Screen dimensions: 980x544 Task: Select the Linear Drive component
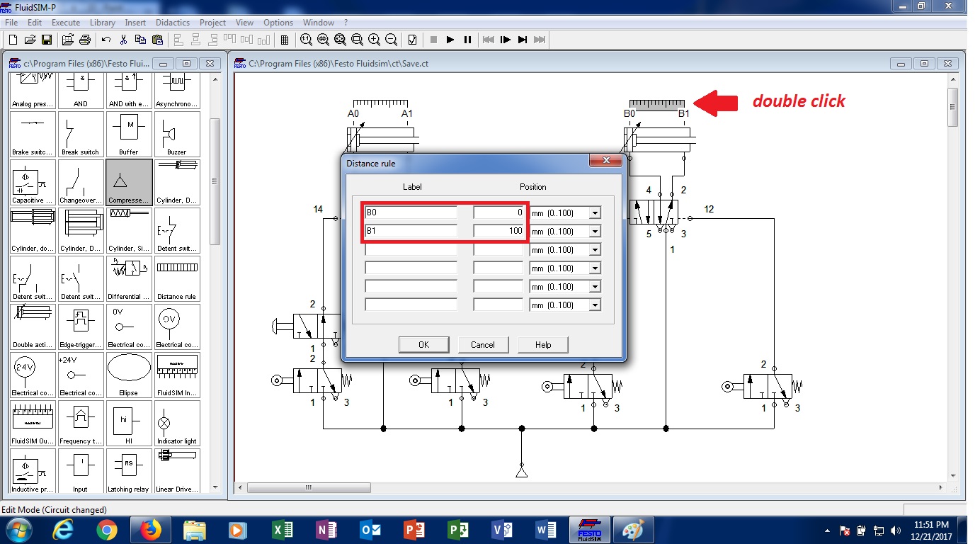tap(177, 471)
